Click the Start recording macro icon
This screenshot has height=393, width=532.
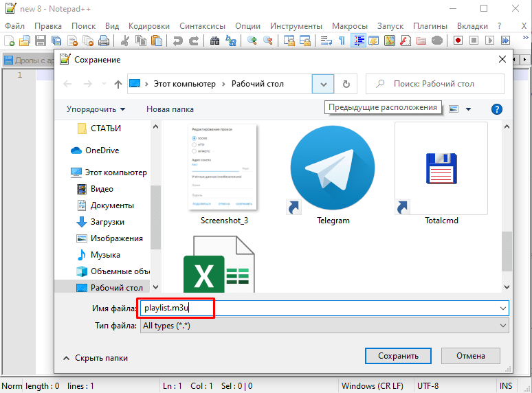coord(458,41)
